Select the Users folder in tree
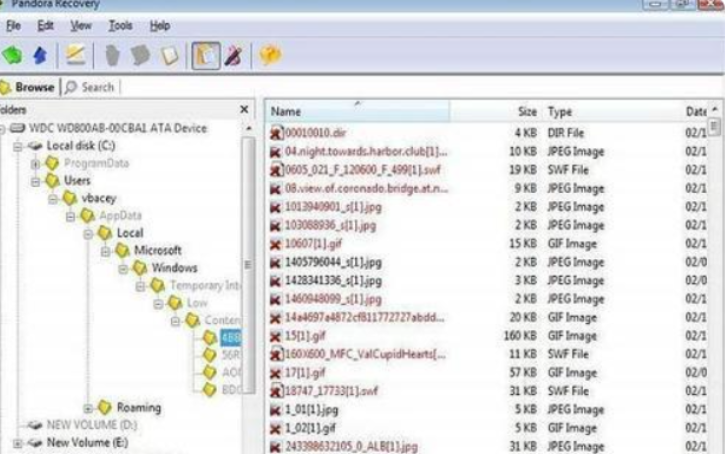The width and height of the screenshot is (725, 457). pyautogui.click(x=77, y=181)
